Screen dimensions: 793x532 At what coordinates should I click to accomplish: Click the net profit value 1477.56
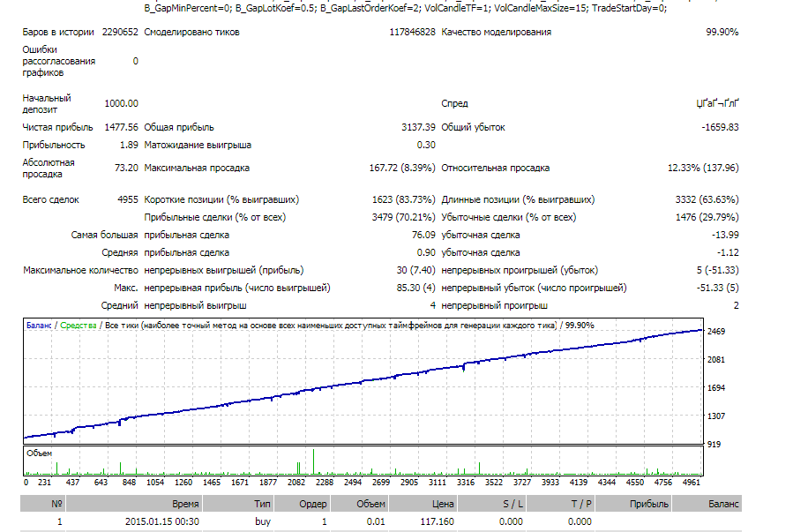[x=121, y=127]
